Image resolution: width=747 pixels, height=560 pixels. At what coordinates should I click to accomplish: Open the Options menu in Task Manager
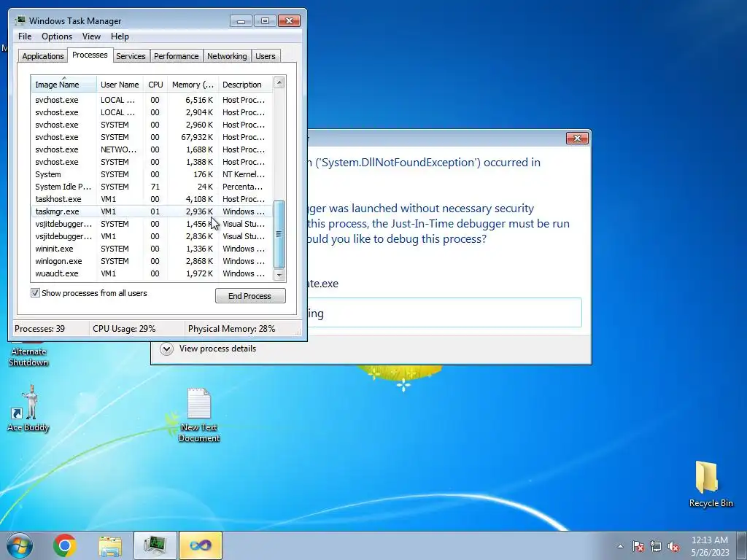(x=57, y=36)
